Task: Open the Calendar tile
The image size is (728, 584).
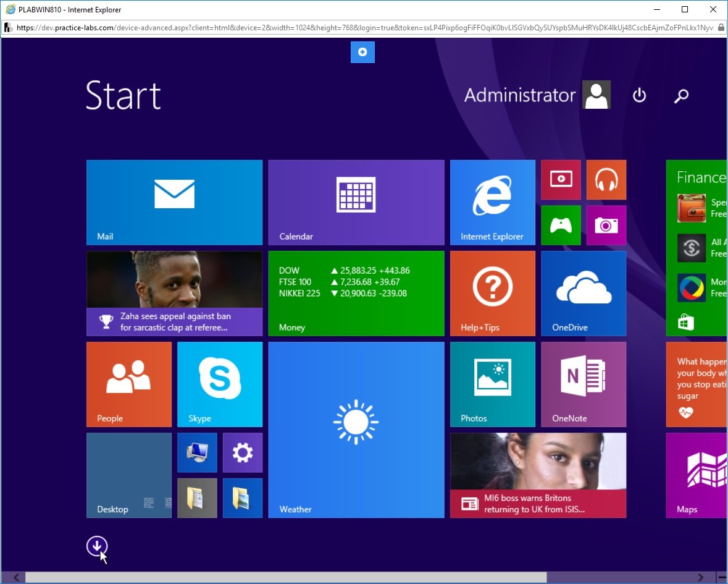Action: [356, 203]
